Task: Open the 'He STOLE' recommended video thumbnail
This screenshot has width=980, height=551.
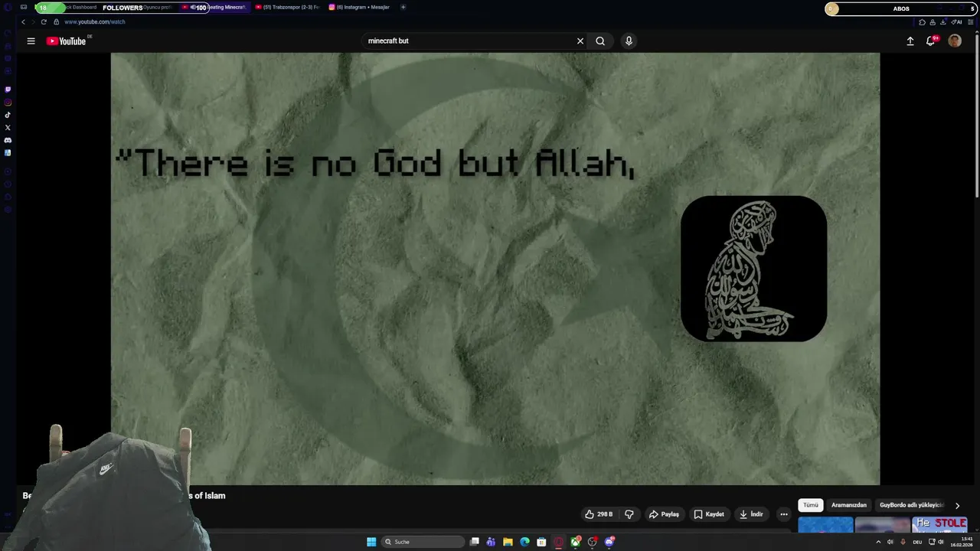Action: [x=939, y=525]
